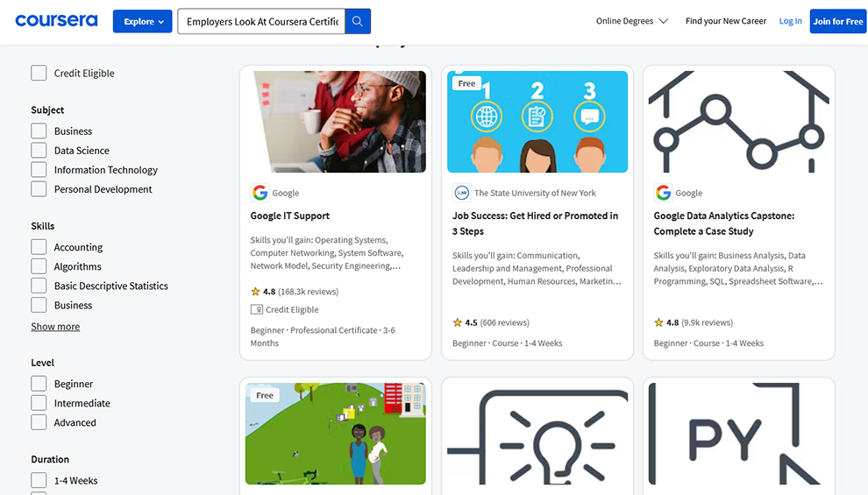Viewport: 868px width, 495px height.
Task: Click the Join for Free button
Action: click(x=838, y=22)
